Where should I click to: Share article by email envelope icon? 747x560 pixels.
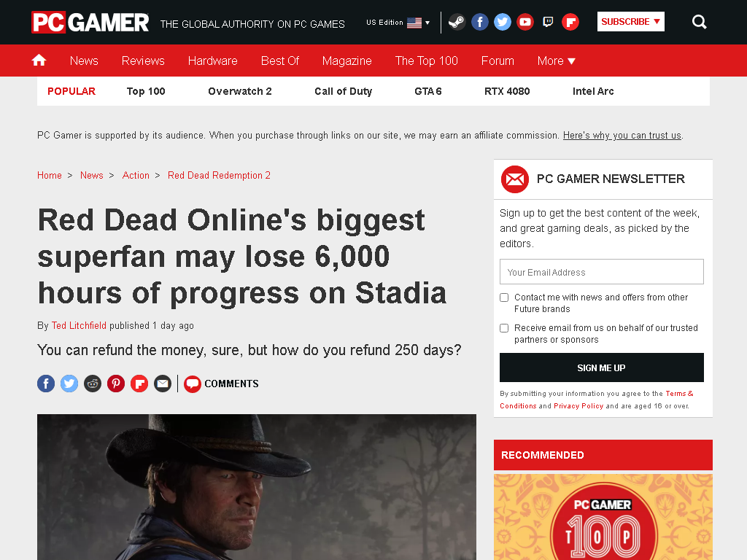(x=163, y=384)
